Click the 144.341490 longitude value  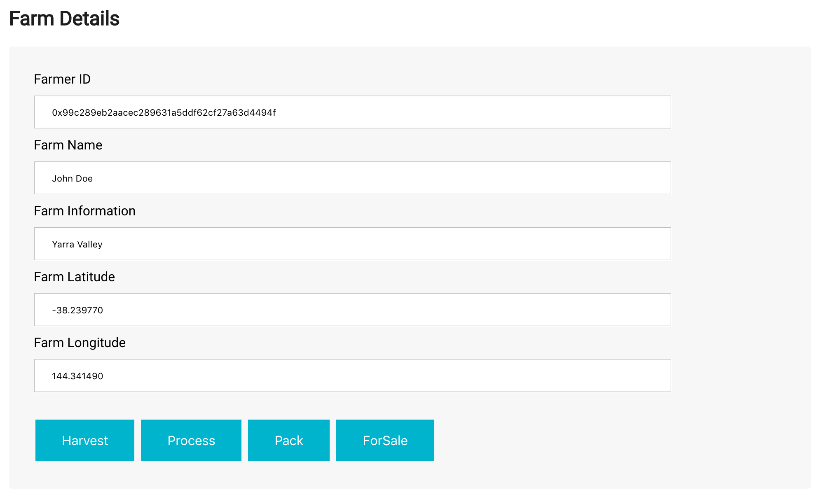click(77, 376)
